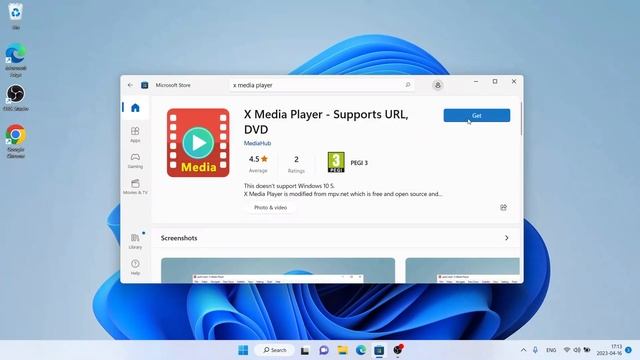Screen dimensions: 640x360
Task: Open the Library in the sidebar
Action: coord(135,241)
